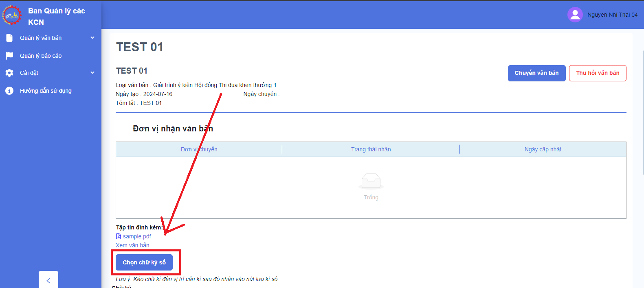Open the sample.pdf attachment link

click(137, 236)
